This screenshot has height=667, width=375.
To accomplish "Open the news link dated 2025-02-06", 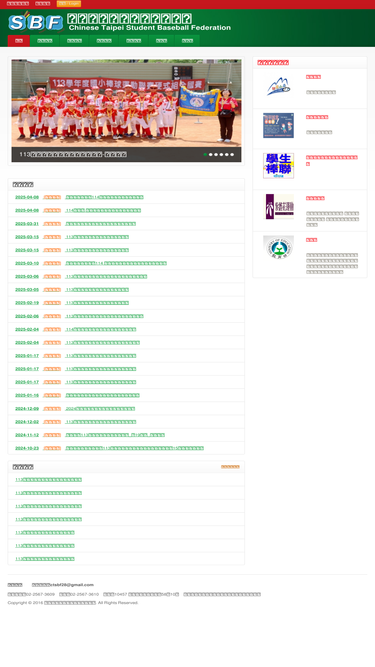I will coord(105,316).
